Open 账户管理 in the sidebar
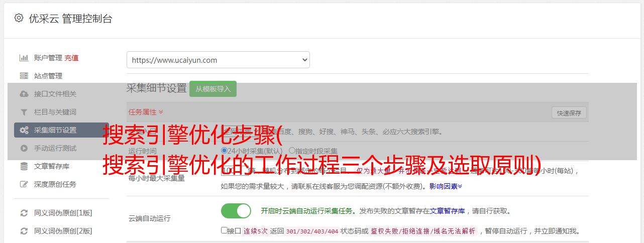 coord(48,58)
